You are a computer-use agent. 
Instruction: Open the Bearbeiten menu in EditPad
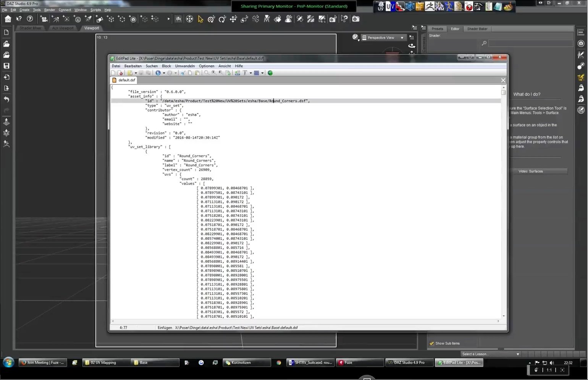click(133, 66)
